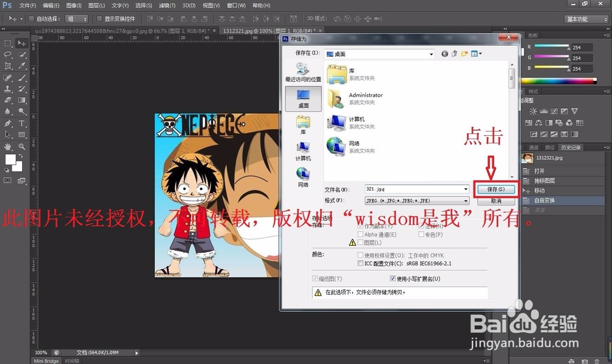Go up one folder level in dialog
The width and height of the screenshot is (612, 364).
click(454, 54)
